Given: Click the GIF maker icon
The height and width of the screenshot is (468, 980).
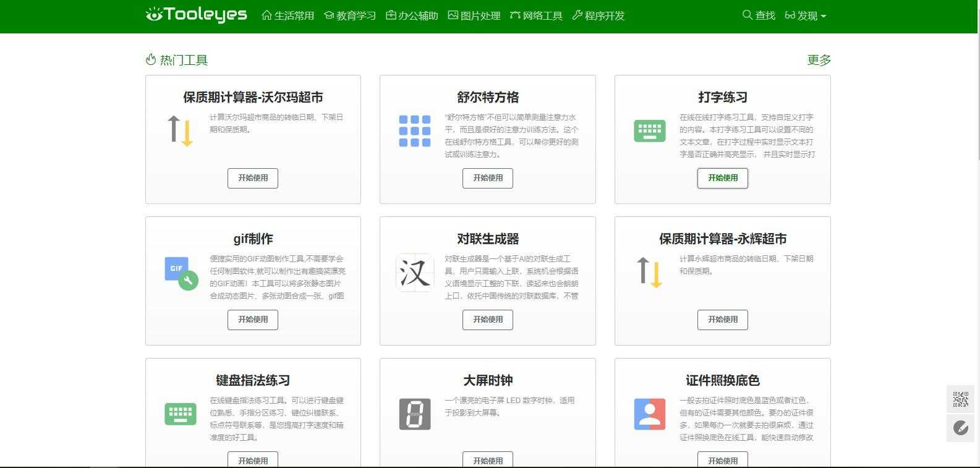Looking at the screenshot, I should click(181, 273).
